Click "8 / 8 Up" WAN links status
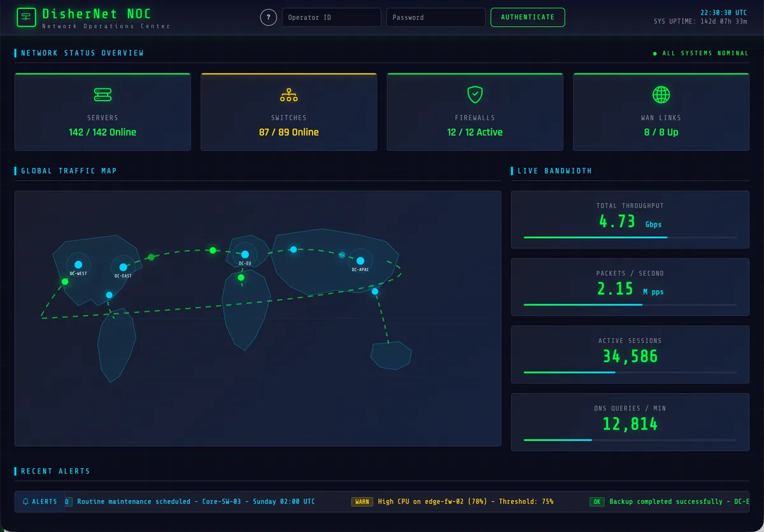The image size is (764, 532). 661,132
